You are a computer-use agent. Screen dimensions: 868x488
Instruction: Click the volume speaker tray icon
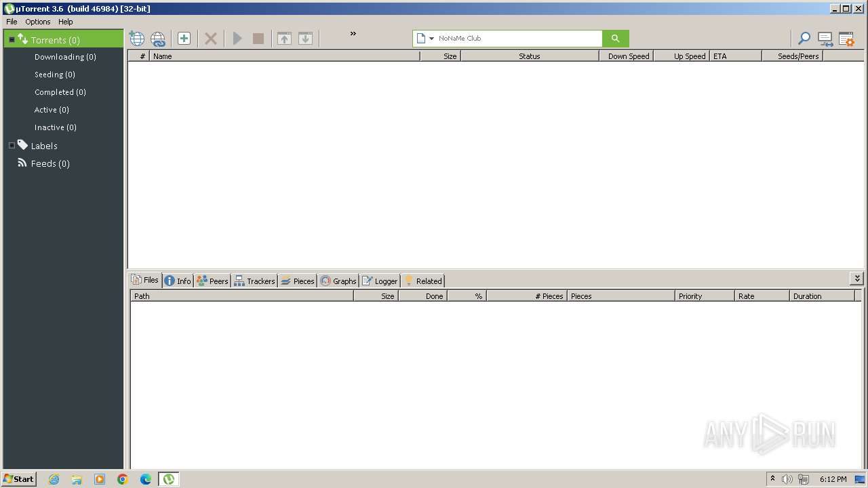coord(787,479)
